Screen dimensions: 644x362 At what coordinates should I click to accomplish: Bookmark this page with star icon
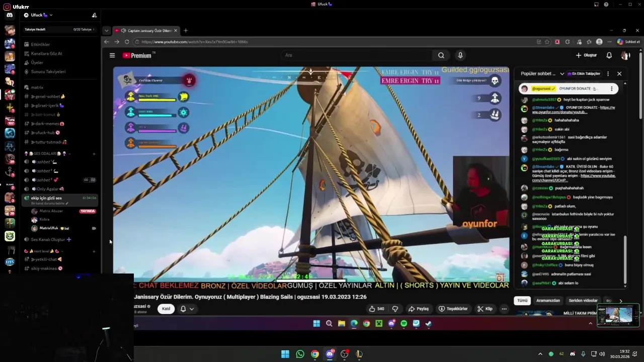pos(548,42)
